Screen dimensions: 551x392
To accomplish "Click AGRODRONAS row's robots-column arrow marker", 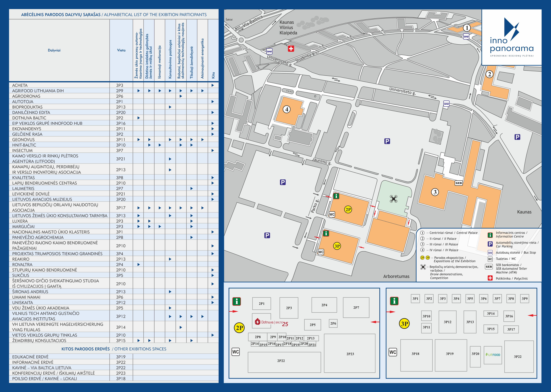I will pyautogui.click(x=181, y=96).
